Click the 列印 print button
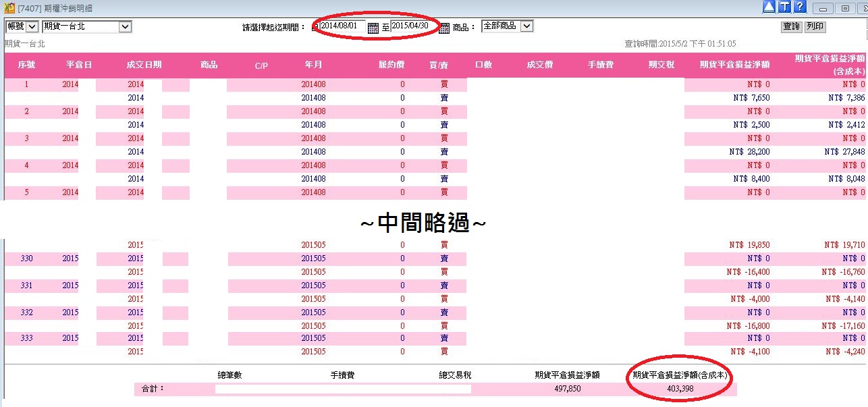This screenshot has width=868, height=407. point(815,27)
